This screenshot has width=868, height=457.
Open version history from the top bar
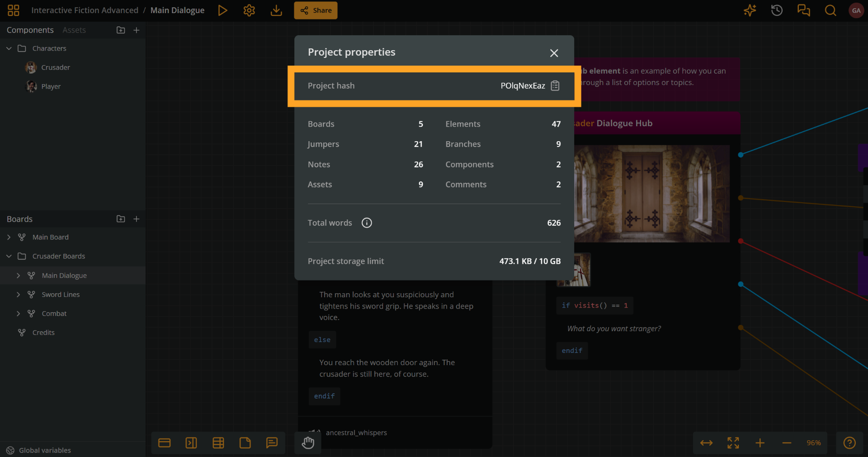777,10
